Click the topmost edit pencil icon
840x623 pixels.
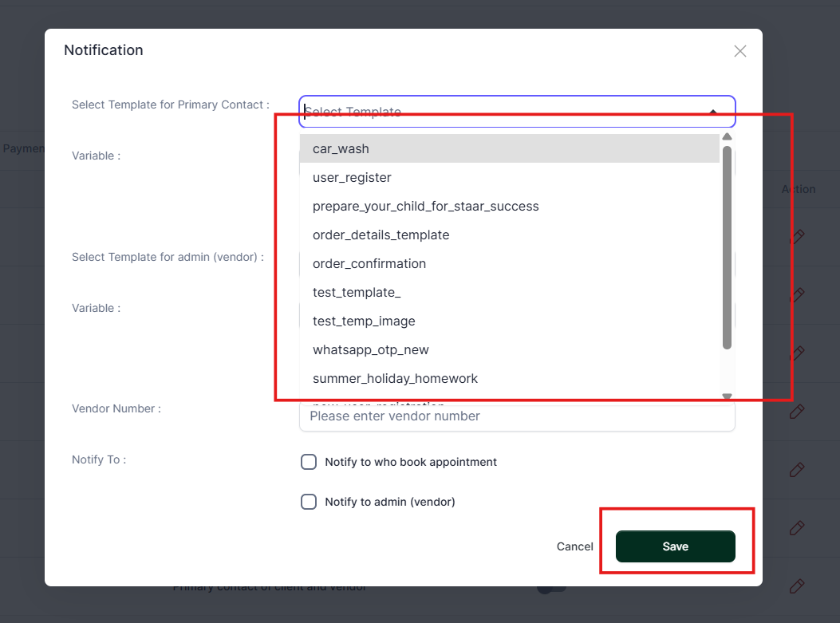pyautogui.click(x=796, y=237)
